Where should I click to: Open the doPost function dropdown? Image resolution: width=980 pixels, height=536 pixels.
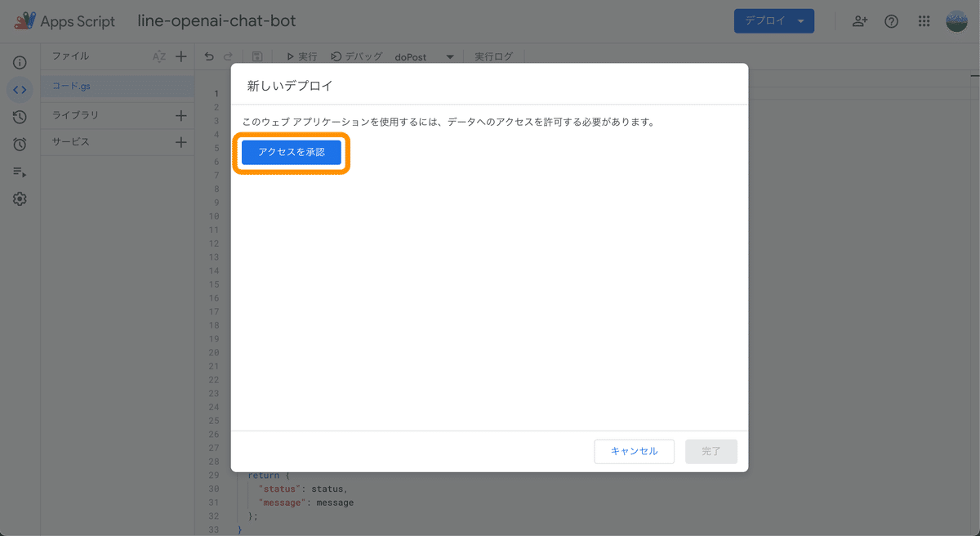click(x=424, y=57)
